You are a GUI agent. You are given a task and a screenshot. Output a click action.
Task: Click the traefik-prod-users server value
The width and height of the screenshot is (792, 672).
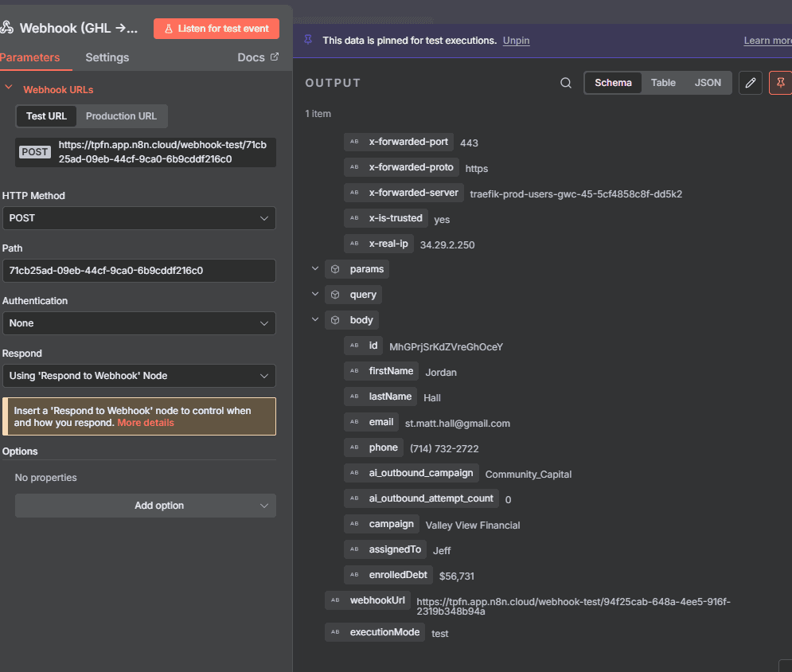575,194
